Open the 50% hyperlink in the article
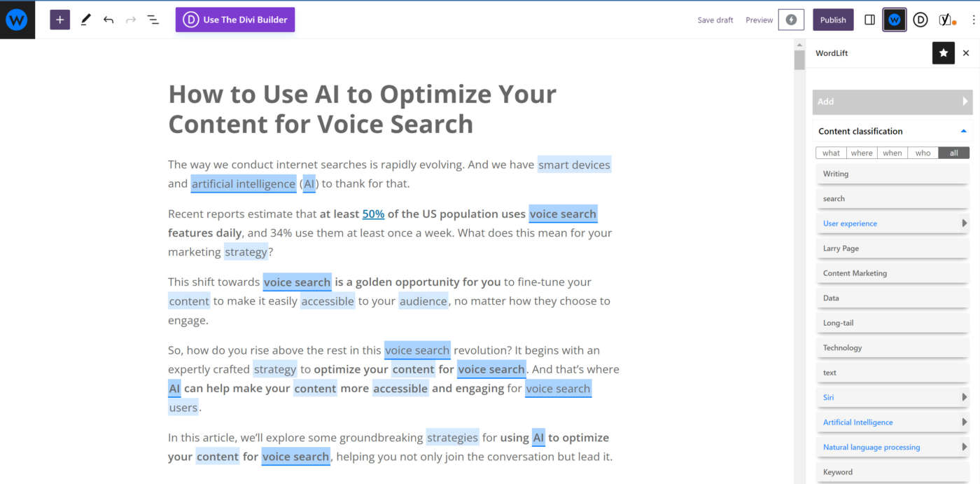 click(x=373, y=214)
